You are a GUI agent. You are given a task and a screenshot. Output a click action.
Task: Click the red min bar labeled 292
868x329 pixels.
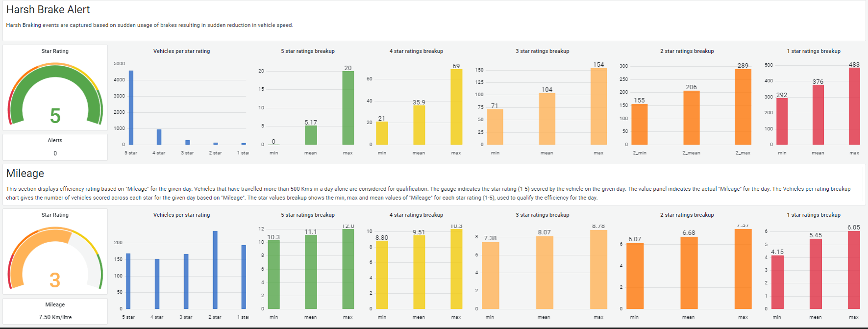tap(782, 122)
